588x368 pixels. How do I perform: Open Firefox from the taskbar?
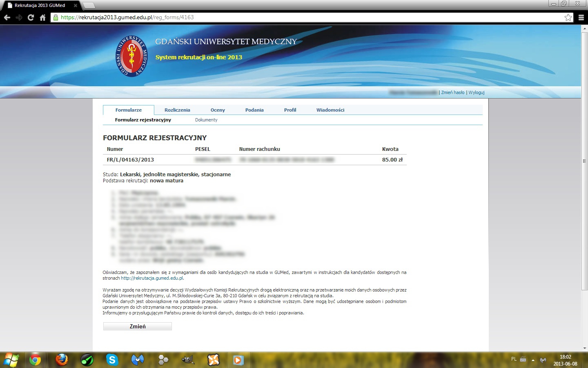(x=62, y=360)
